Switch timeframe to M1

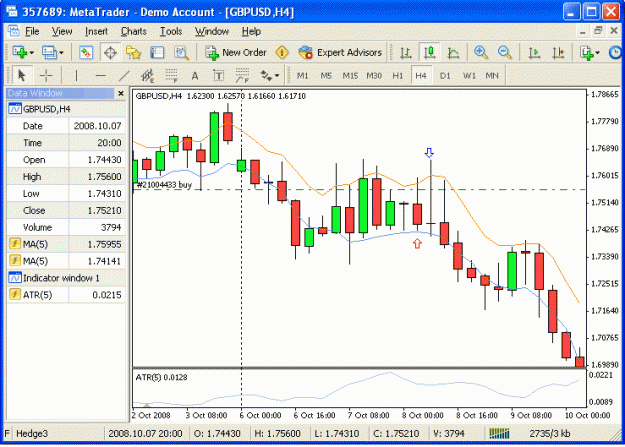303,75
